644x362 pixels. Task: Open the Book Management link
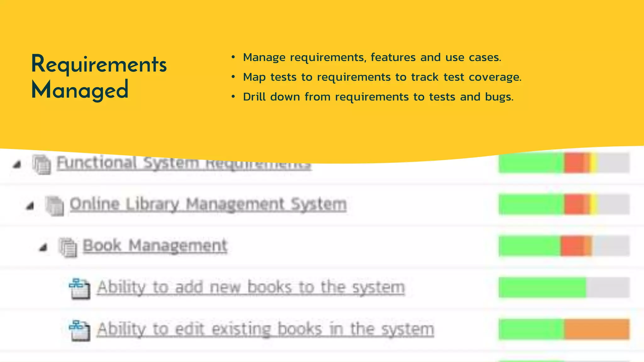pyautogui.click(x=155, y=246)
